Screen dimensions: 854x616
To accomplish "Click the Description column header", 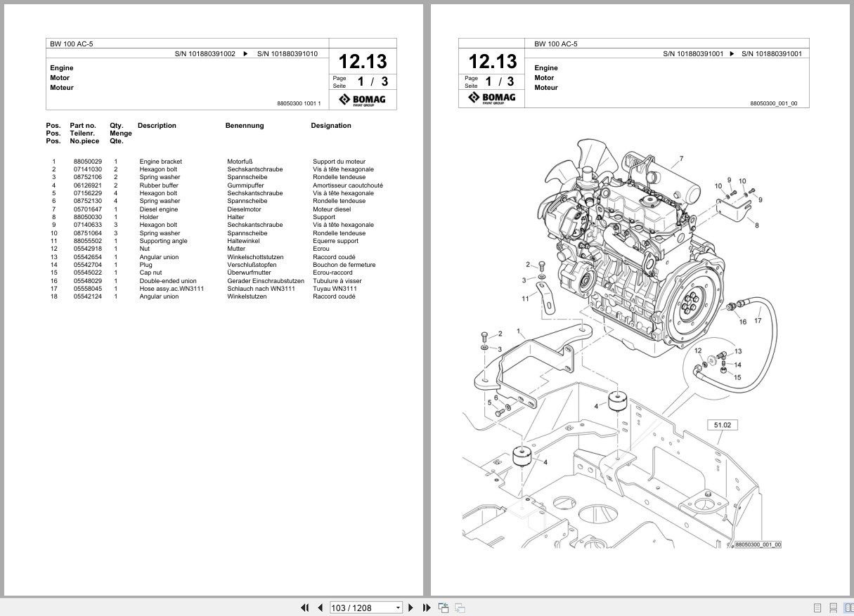I will [x=157, y=126].
